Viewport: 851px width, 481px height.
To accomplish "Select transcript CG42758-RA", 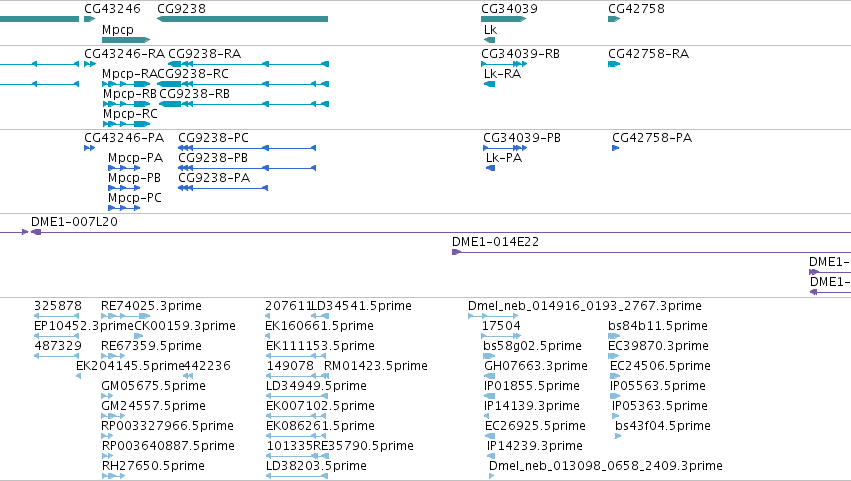I will point(649,54).
